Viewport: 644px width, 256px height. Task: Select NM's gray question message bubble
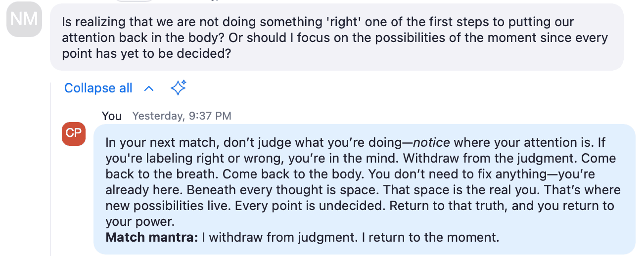[337, 38]
